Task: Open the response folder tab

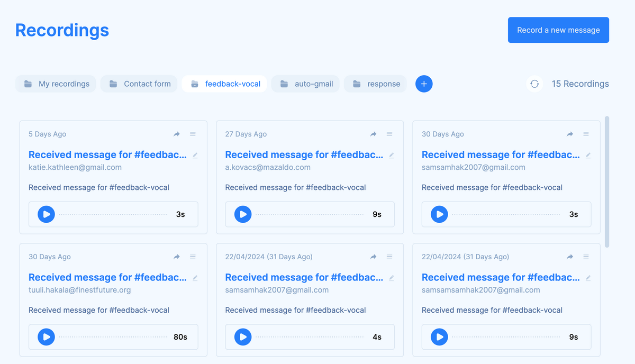Action: point(375,84)
